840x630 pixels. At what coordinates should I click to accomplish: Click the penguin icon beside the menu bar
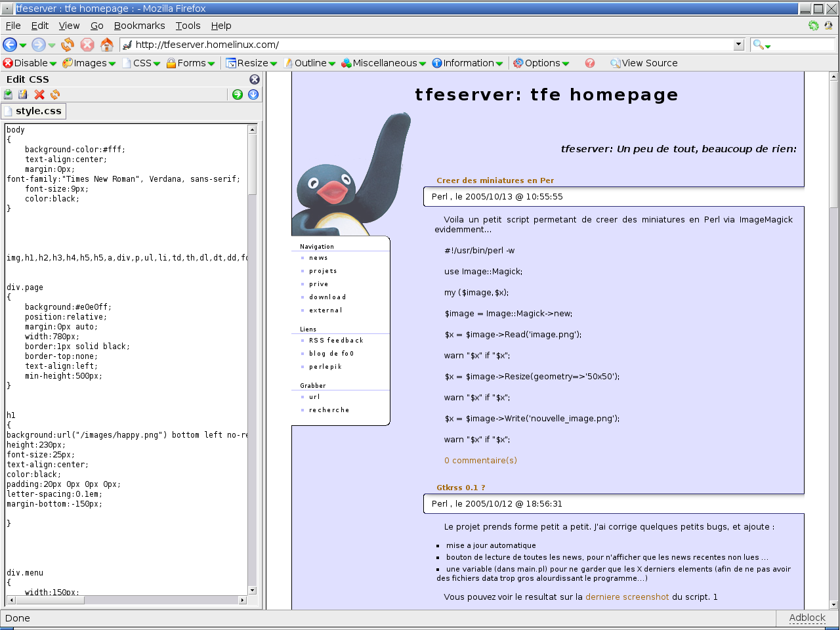point(828,26)
